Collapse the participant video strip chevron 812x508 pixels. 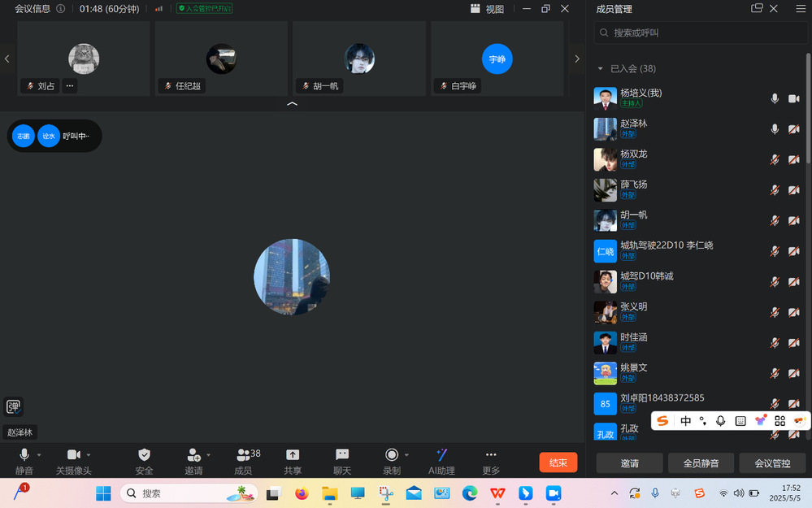pos(293,104)
